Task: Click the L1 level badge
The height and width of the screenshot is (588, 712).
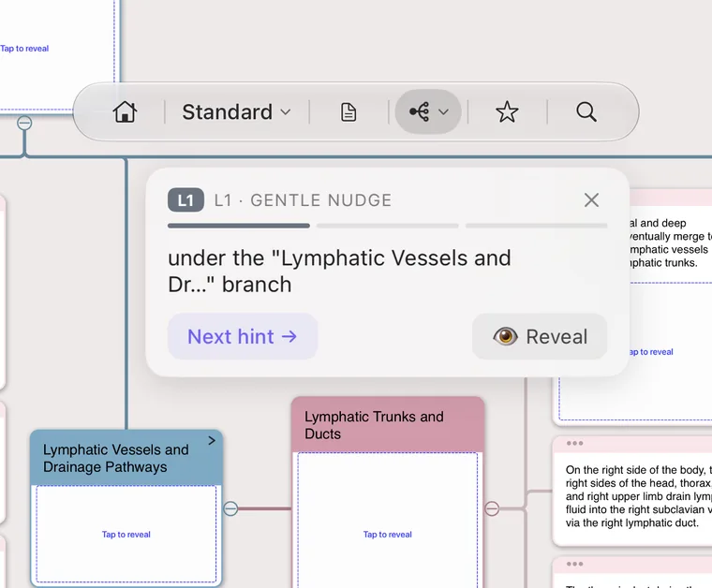Action: click(x=185, y=200)
